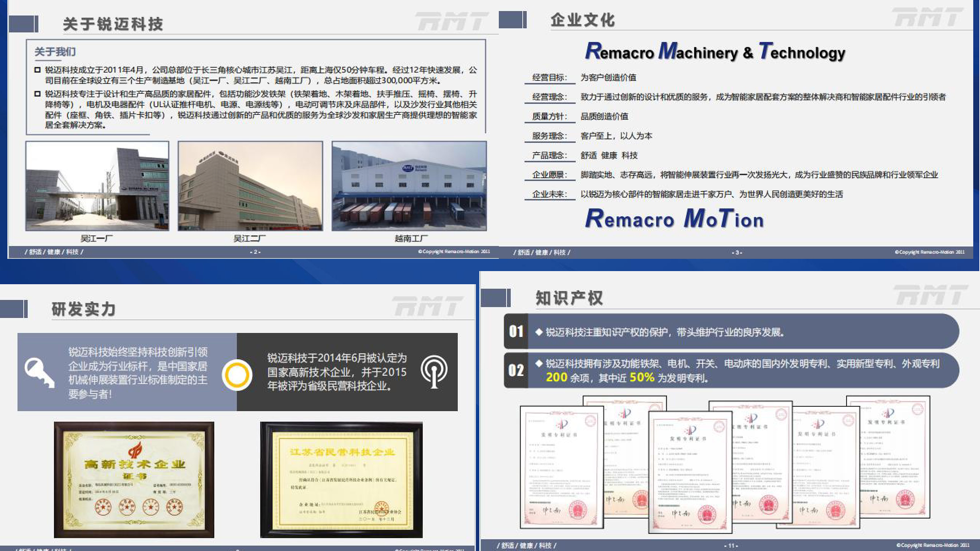Click the Remacro Machinery & Technology heading
Screen dimensions: 980x551
pos(715,51)
